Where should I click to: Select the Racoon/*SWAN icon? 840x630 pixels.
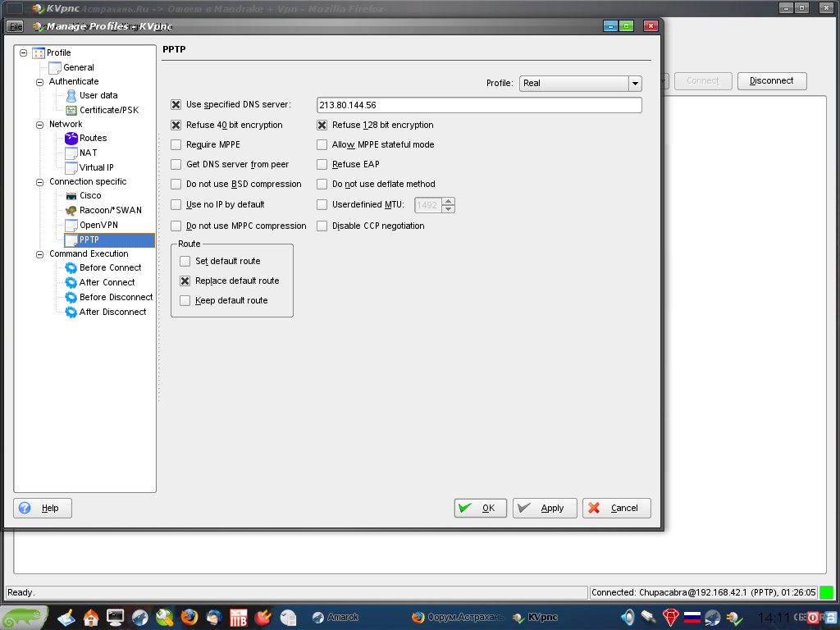[71, 211]
